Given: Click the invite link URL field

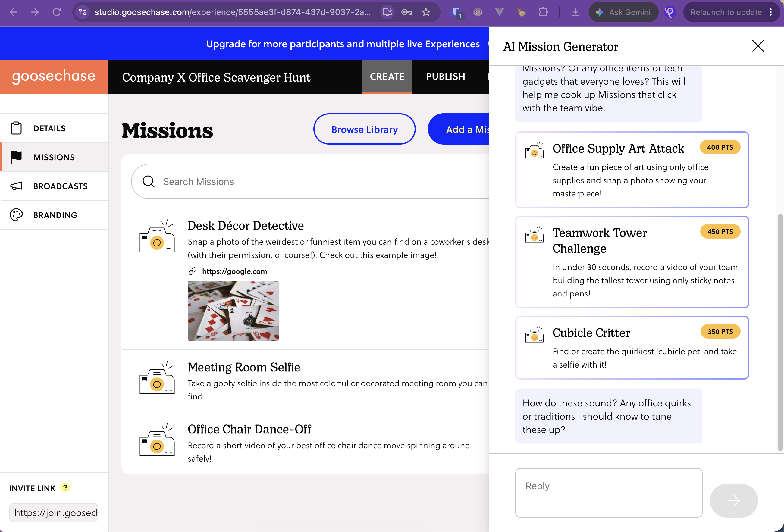Looking at the screenshot, I should 54,513.
